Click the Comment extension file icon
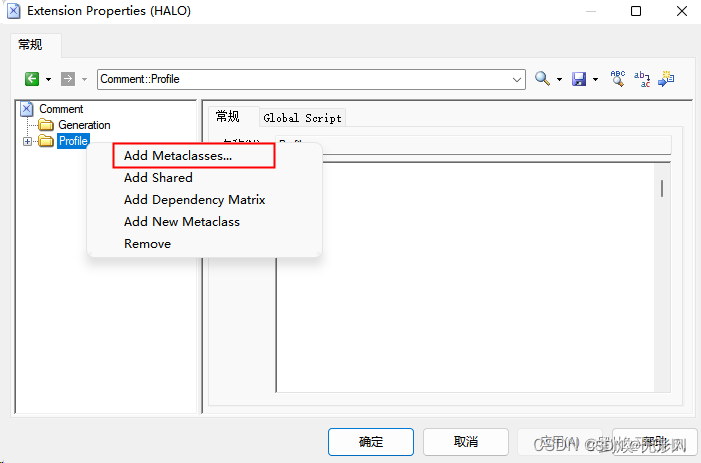Screen dimensions: 701x463 [x=27, y=109]
